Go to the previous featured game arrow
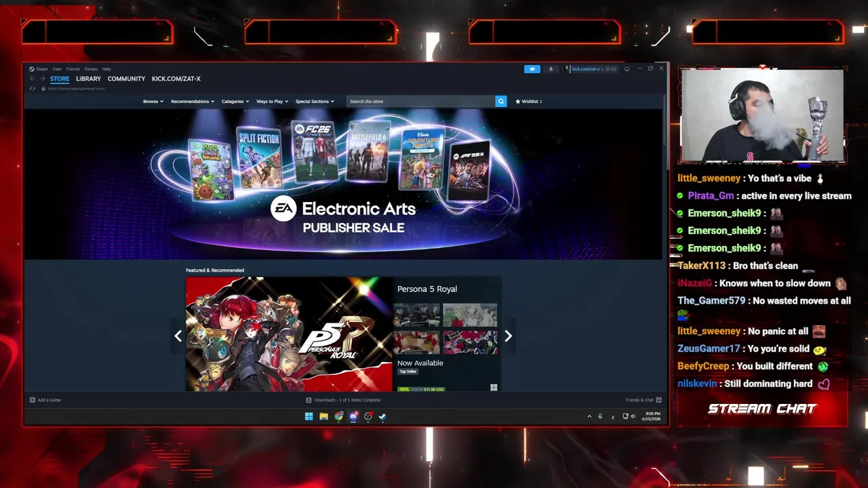The height and width of the screenshot is (488, 868). tap(178, 335)
